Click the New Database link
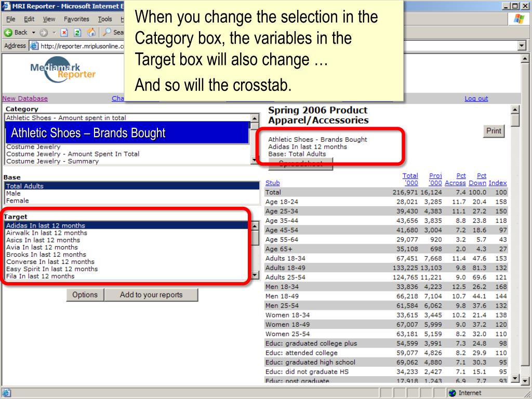 pos(25,98)
